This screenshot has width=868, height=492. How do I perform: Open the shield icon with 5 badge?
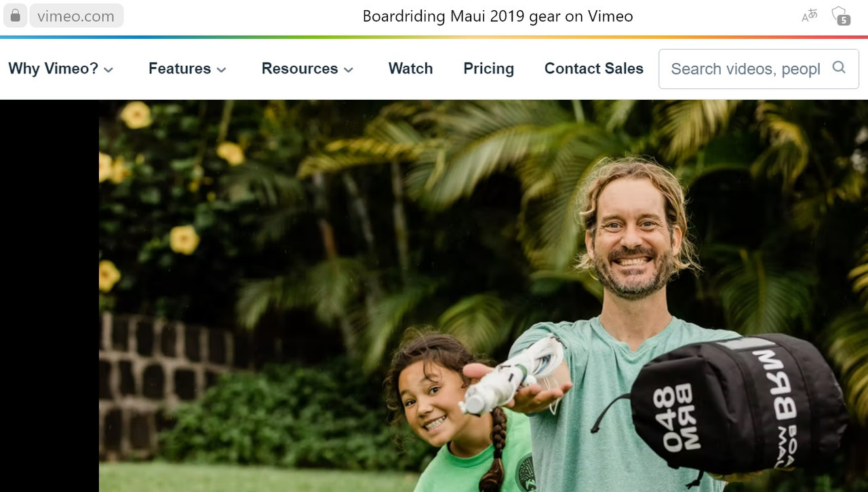(x=841, y=16)
